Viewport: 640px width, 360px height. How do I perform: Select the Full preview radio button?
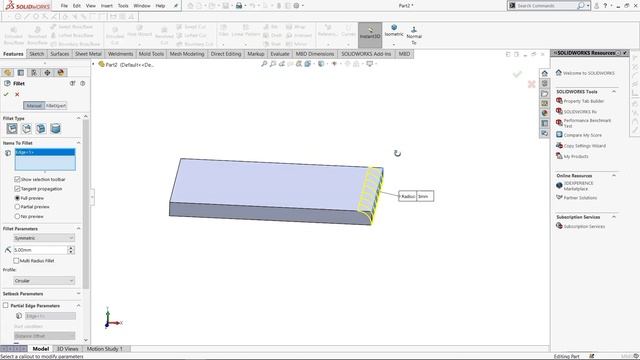click(17, 198)
